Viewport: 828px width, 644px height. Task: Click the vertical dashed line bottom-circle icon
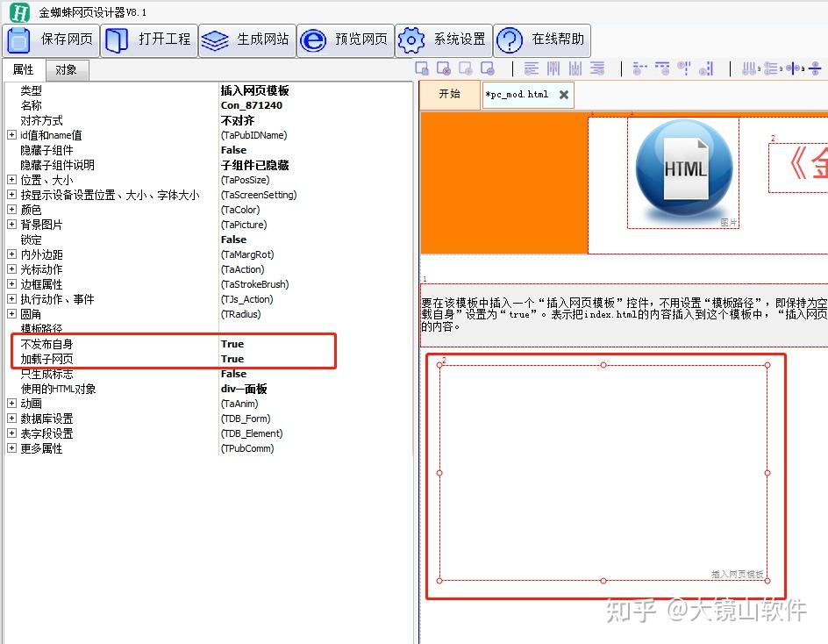pyautogui.click(x=706, y=68)
